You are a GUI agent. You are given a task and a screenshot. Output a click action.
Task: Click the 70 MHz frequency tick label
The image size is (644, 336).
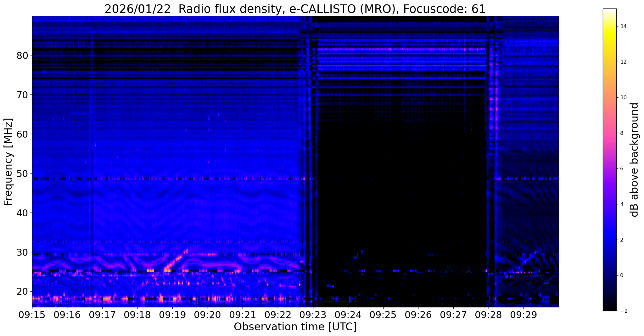click(x=22, y=95)
